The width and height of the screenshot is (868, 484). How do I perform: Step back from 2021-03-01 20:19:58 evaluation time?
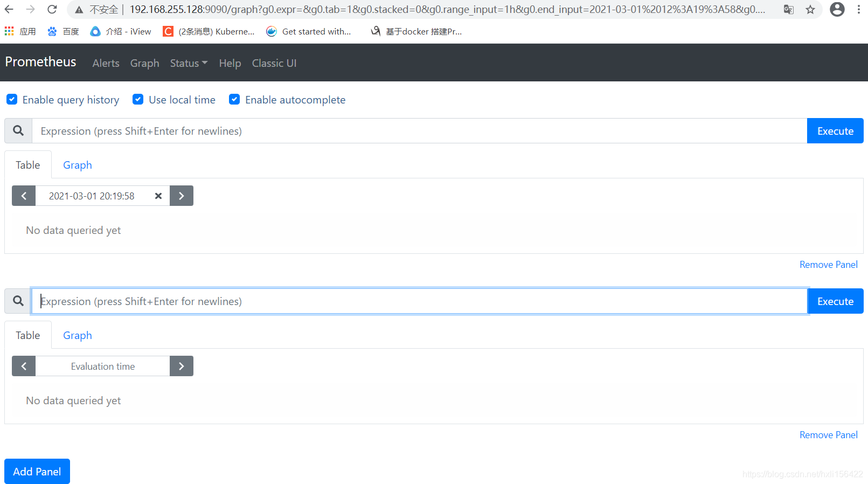click(x=24, y=196)
